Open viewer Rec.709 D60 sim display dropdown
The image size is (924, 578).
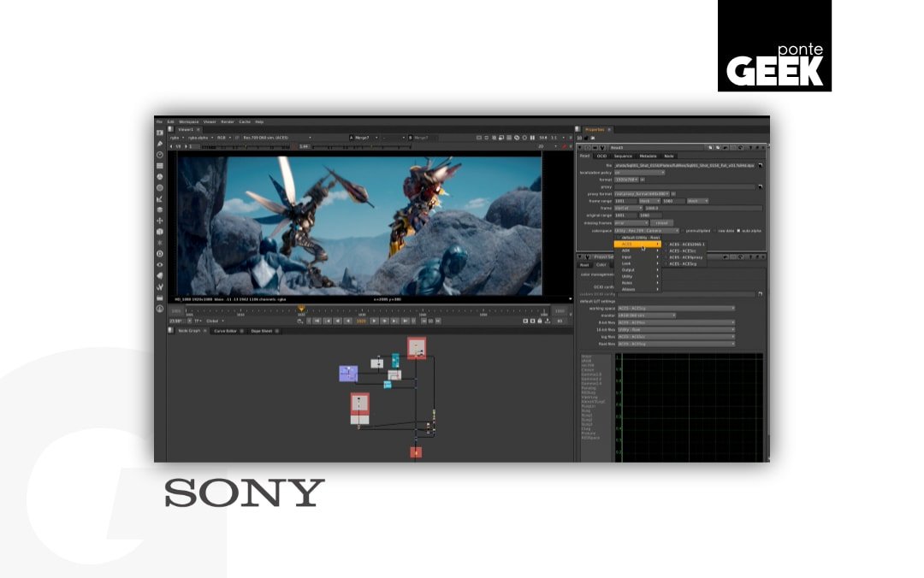[x=277, y=138]
